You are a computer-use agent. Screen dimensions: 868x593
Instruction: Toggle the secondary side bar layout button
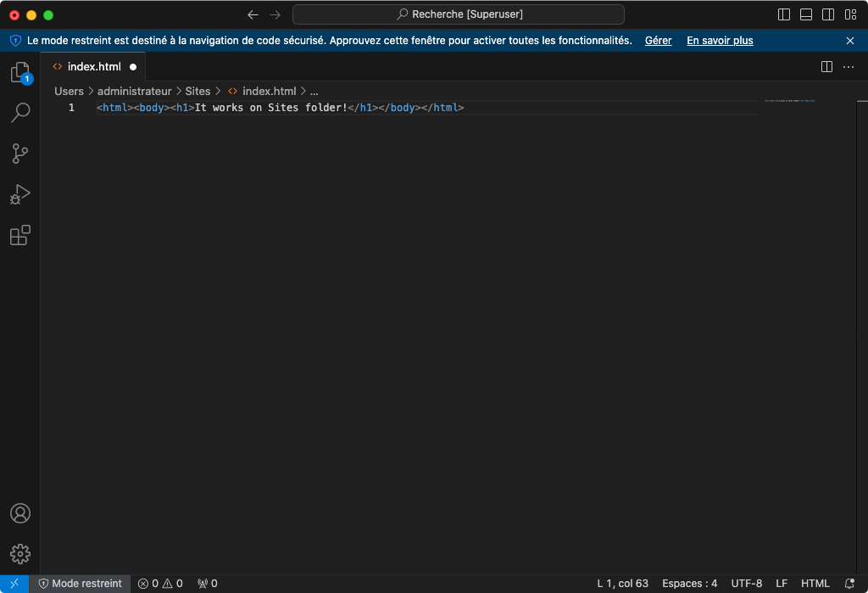pos(828,14)
